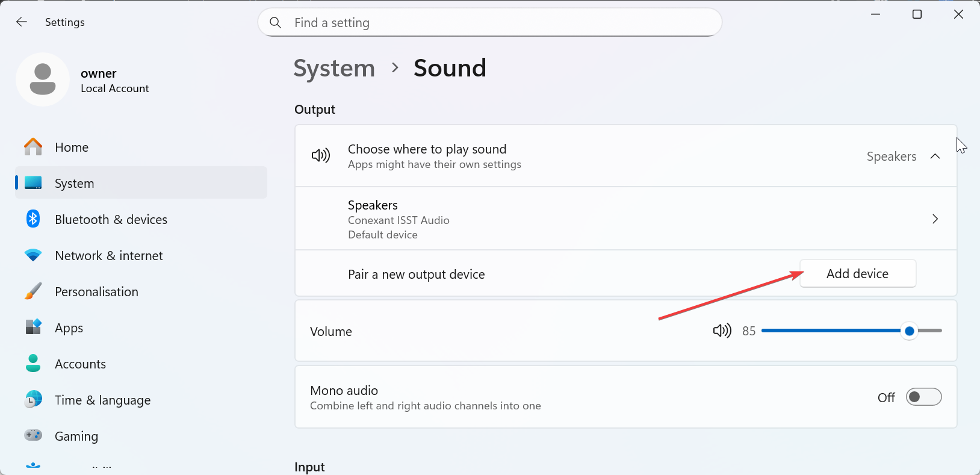Click the Network wifi icon

(x=33, y=255)
